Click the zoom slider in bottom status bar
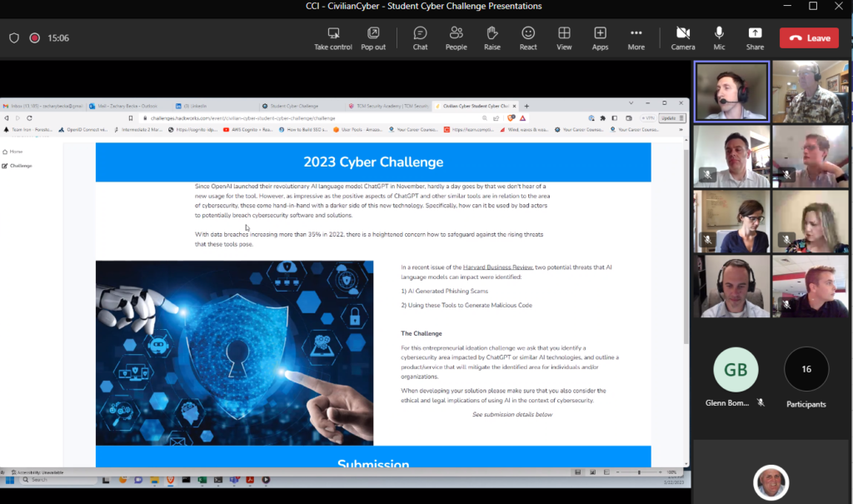The width and height of the screenshot is (853, 504). coord(639,472)
